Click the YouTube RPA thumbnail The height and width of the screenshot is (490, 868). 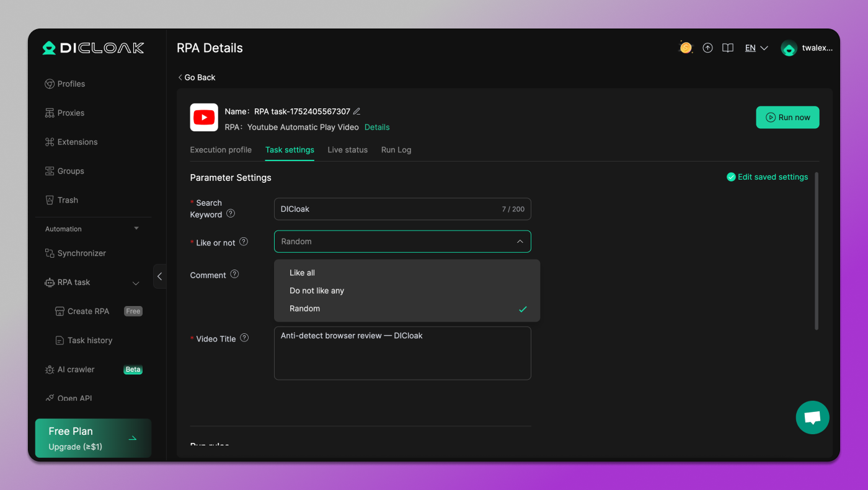204,117
